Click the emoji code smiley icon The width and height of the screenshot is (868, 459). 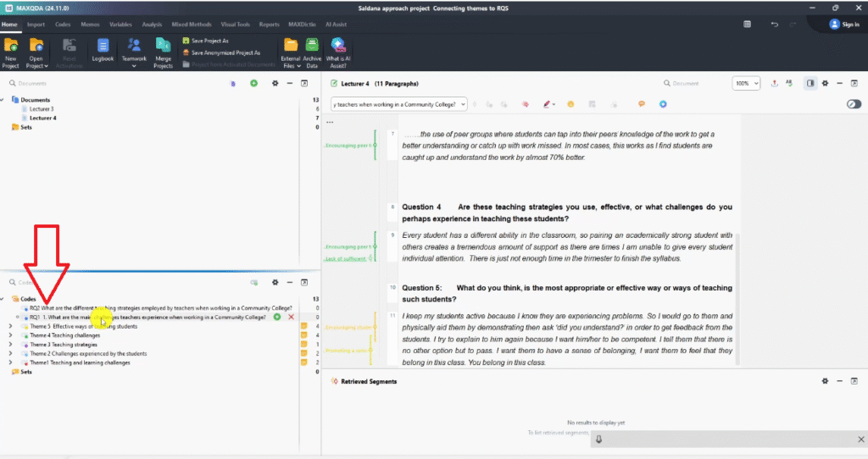tap(571, 104)
